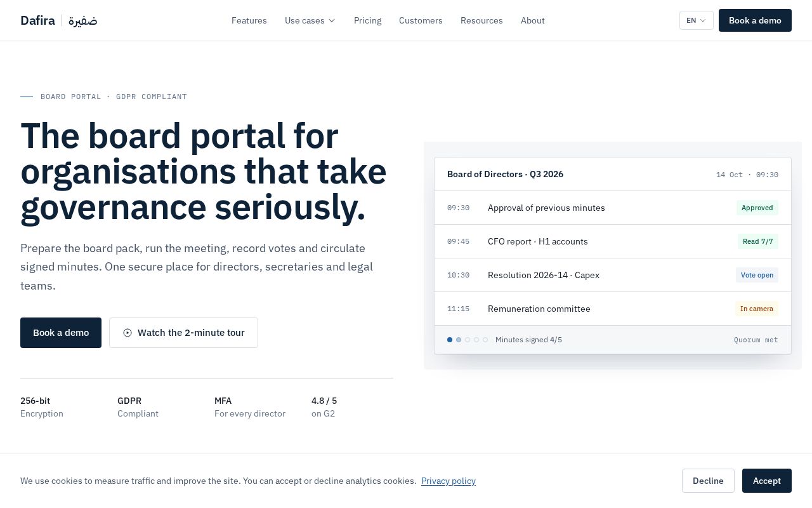Click the last empty signature dot
The height and width of the screenshot is (508, 812).
click(x=485, y=340)
